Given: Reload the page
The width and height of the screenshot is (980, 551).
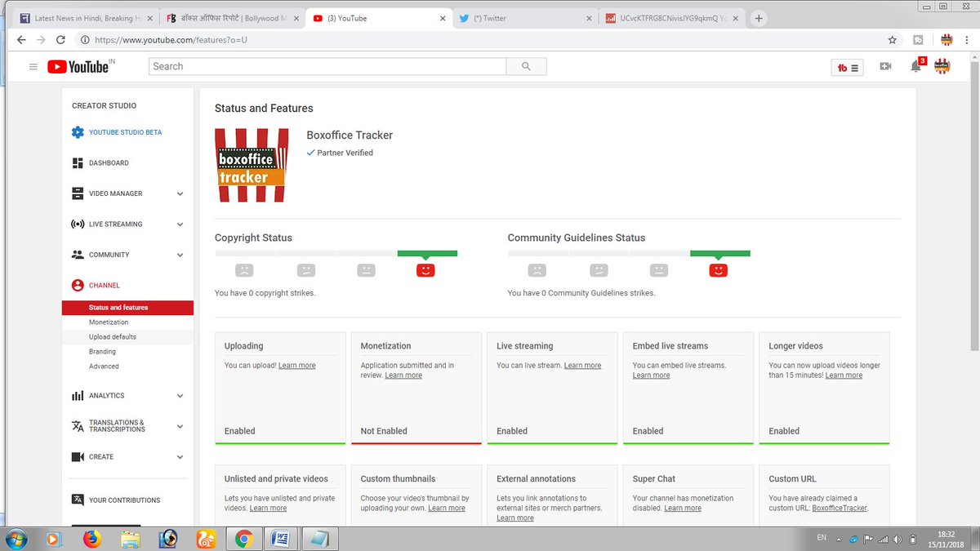Looking at the screenshot, I should [61, 39].
